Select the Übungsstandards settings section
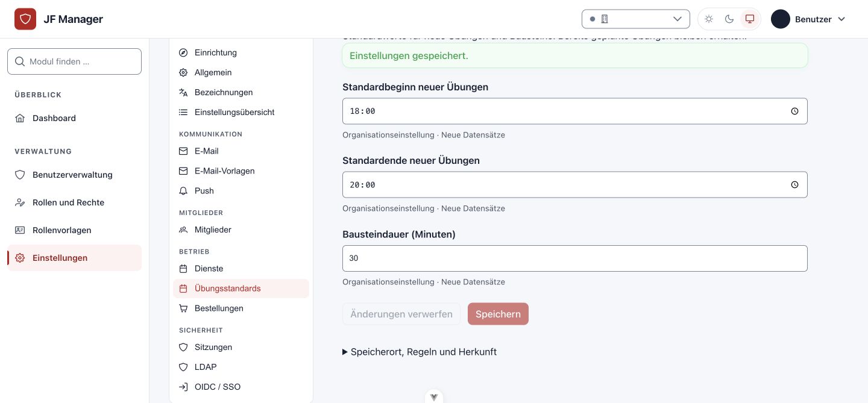Viewport: 868px width, 403px height. tap(241, 289)
